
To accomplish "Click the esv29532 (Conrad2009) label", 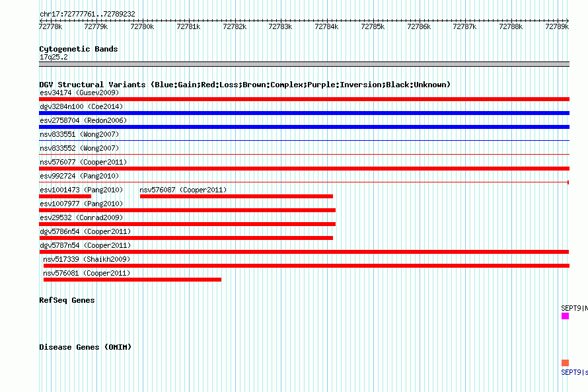I will pyautogui.click(x=81, y=217).
